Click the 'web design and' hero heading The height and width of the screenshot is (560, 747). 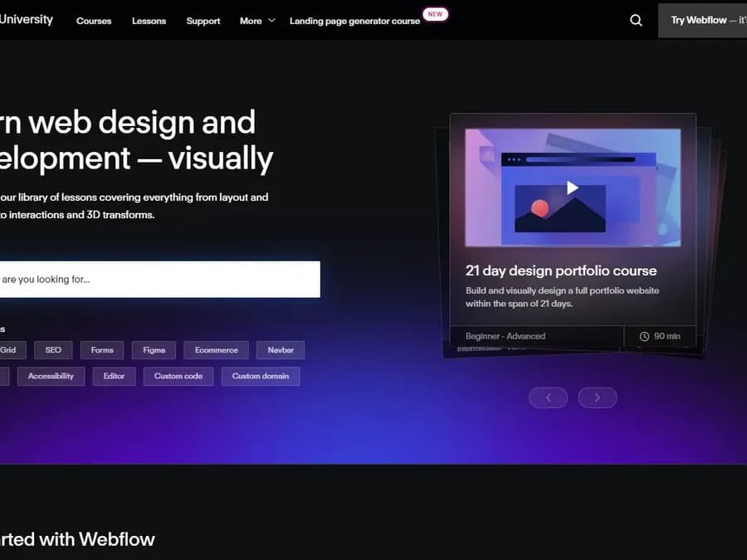[141, 123]
